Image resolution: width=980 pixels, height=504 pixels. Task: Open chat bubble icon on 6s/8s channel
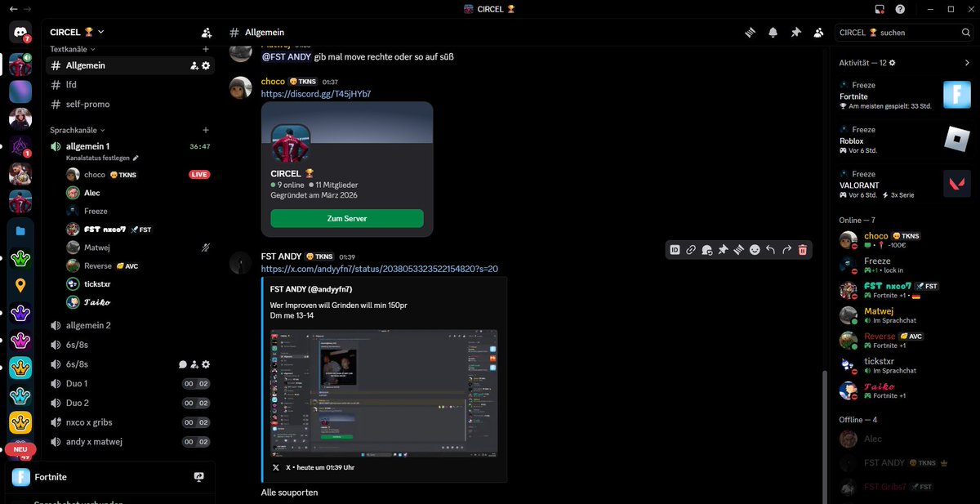183,364
